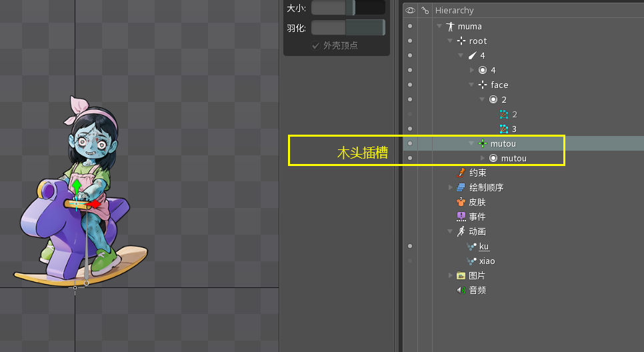Click the skeleton icon next to muma
Screen dimensions: 644x352
click(450, 27)
